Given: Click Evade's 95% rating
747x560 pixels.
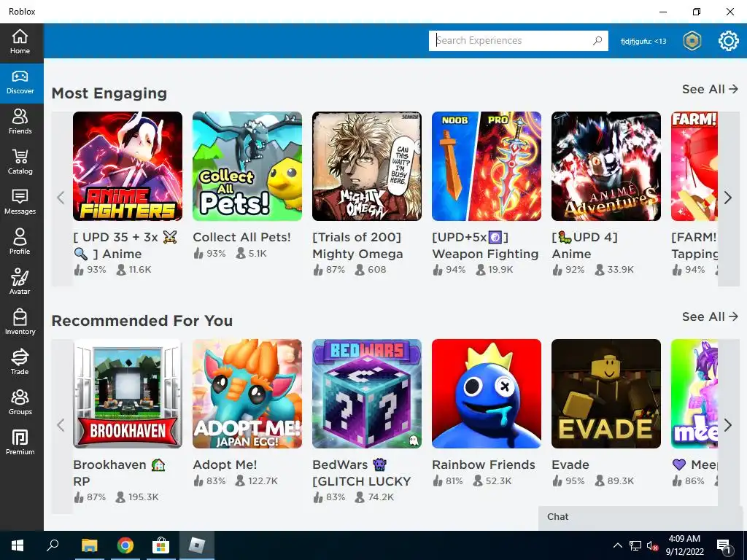Looking at the screenshot, I should click(x=568, y=481).
